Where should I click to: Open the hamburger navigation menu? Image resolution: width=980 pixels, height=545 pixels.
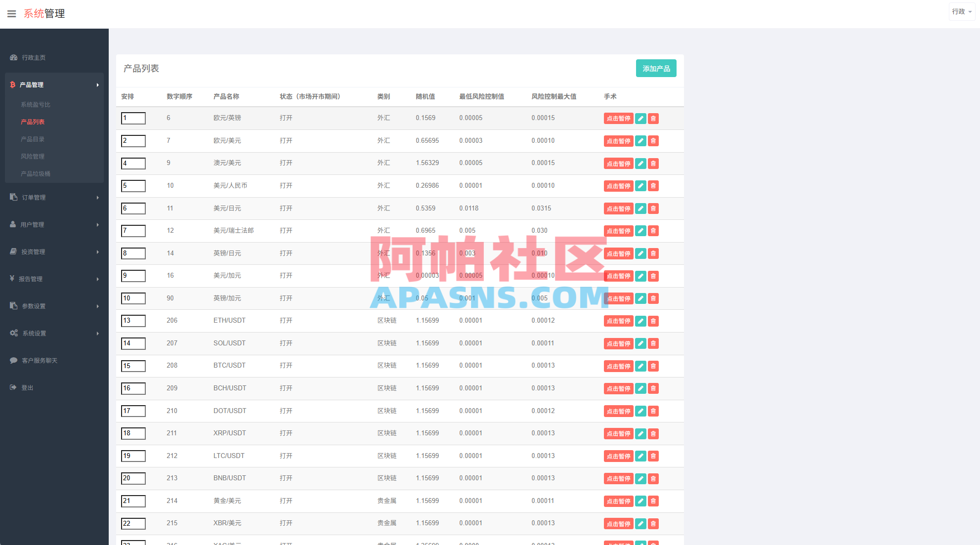[x=11, y=13]
